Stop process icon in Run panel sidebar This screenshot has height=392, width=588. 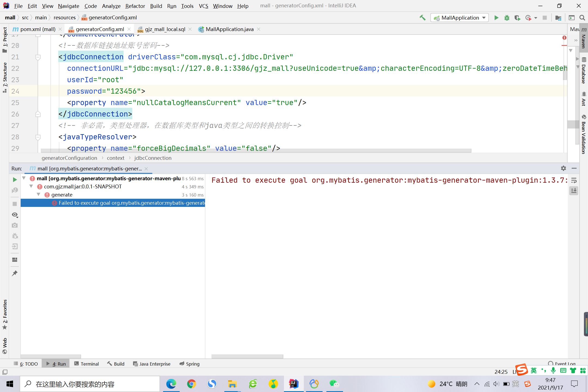click(15, 204)
